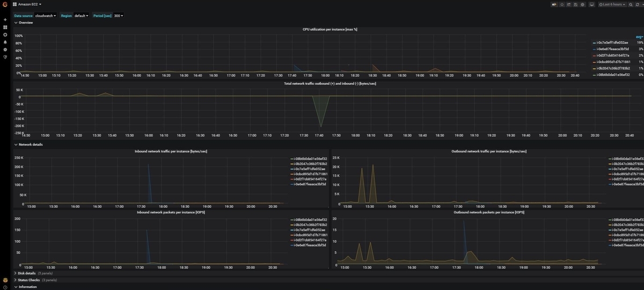Open the Alerting bell icon in sidebar
The width and height of the screenshot is (644, 290).
tap(5, 42)
